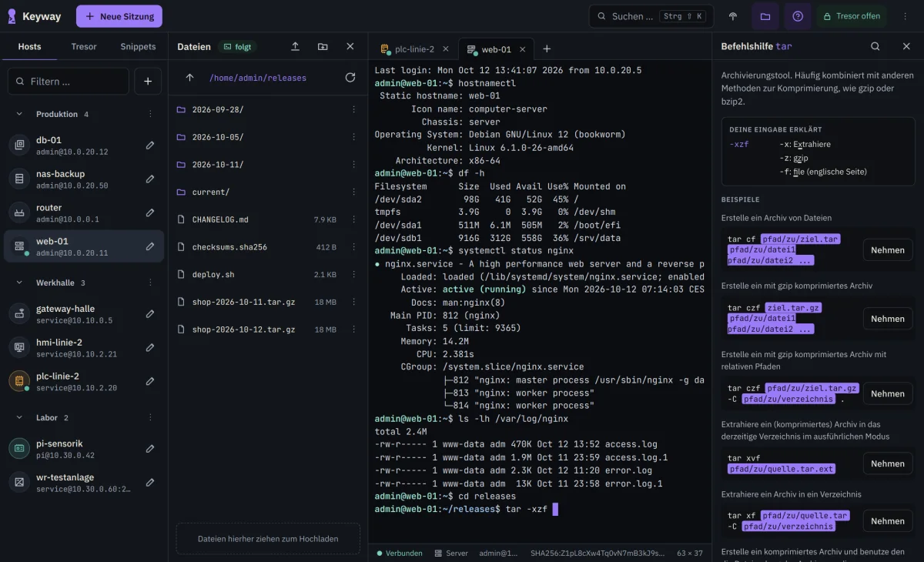Refresh the releases directory listing
The width and height of the screenshot is (924, 562).
[350, 78]
